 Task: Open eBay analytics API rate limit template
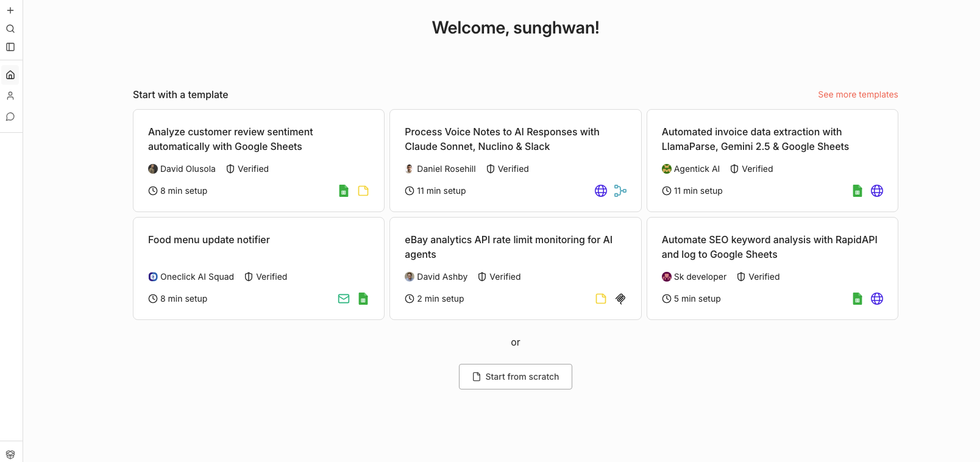point(508,247)
